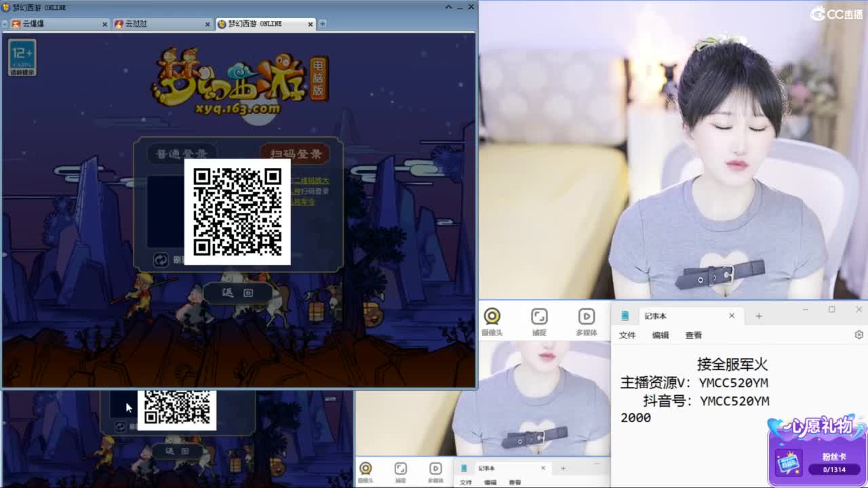Click the 粉丝卡 card icon

point(788,462)
